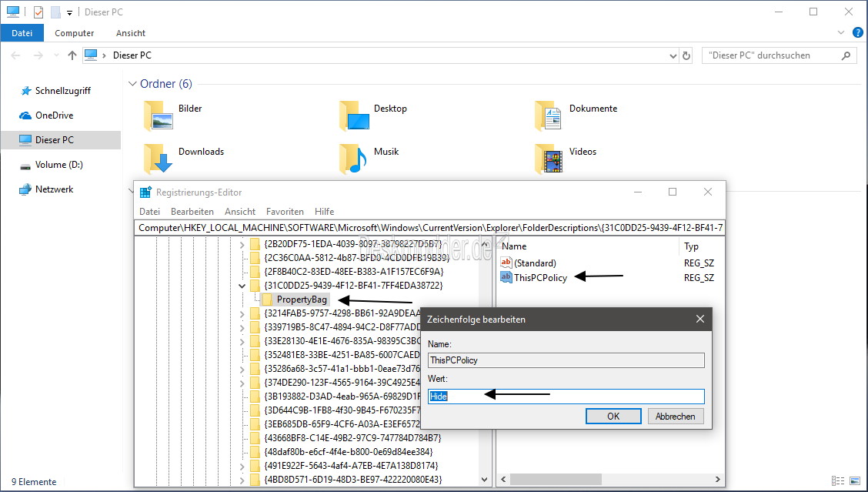
Task: Open the Favoriten menu in Registrierungs-Editor
Action: (285, 212)
